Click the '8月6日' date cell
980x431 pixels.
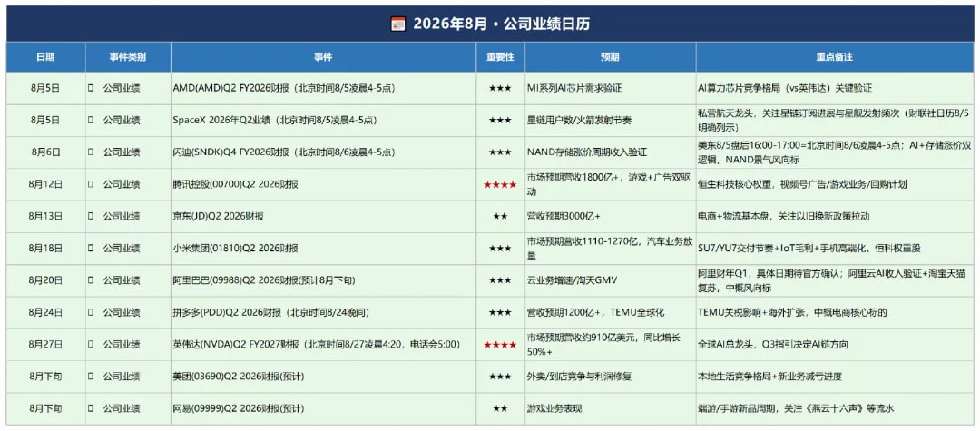tap(45, 152)
